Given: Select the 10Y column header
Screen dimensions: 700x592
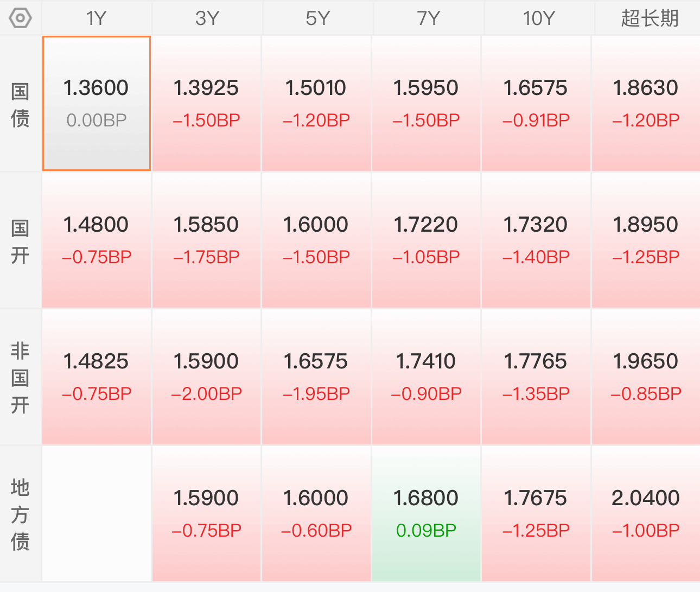Looking at the screenshot, I should [539, 18].
